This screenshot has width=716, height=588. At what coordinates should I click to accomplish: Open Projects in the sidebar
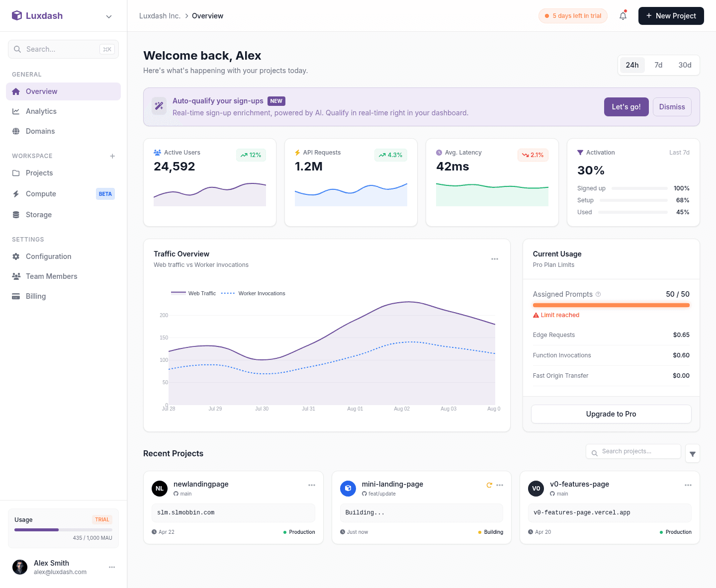[x=63, y=173]
